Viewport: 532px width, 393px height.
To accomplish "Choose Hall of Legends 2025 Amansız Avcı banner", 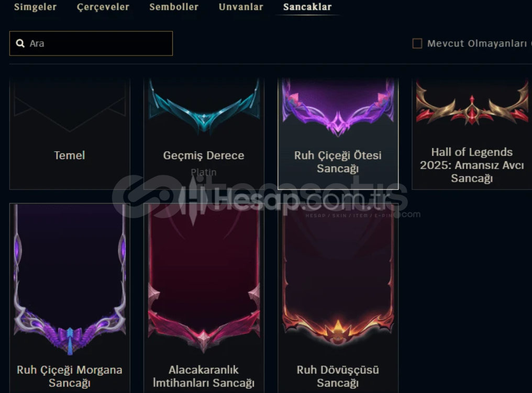I will point(472,133).
